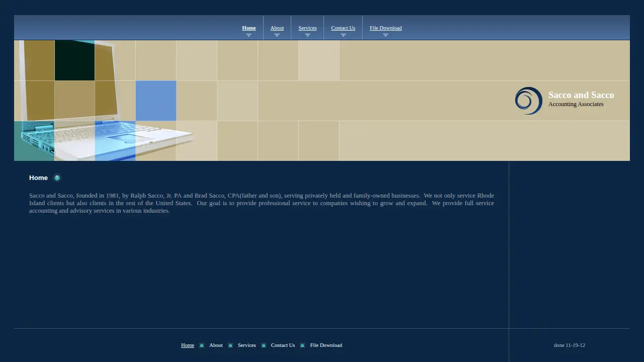Screen dimensions: 644x362
Task: Click the teal bullet icon next to Home heading
Action: click(57, 177)
